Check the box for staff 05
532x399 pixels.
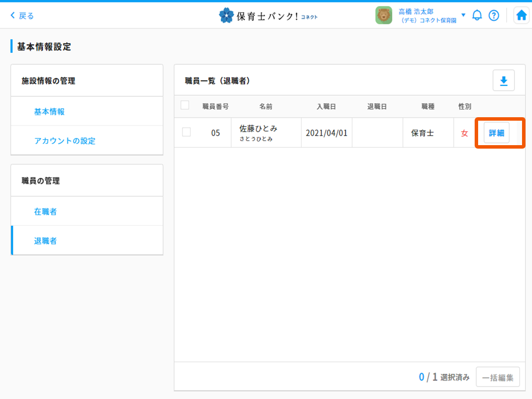(x=186, y=132)
